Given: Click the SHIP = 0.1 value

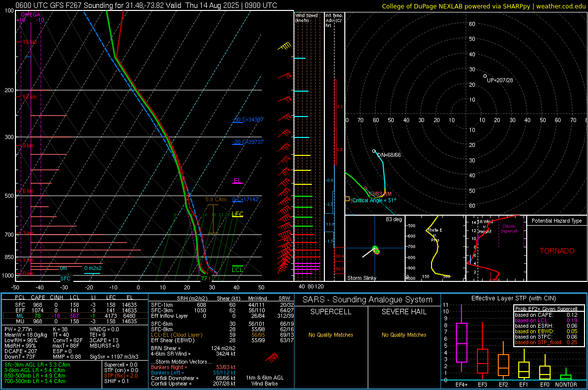Looking at the screenshot, I should [116, 381].
